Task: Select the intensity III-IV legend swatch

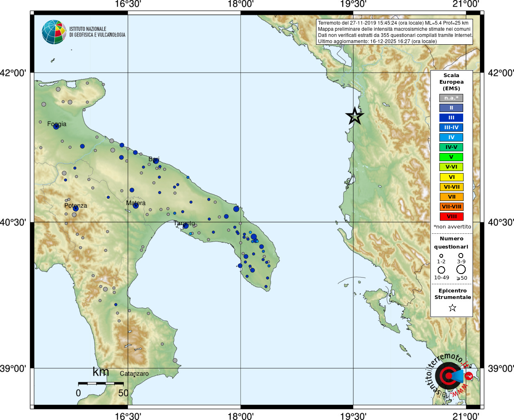Action: pyautogui.click(x=451, y=128)
